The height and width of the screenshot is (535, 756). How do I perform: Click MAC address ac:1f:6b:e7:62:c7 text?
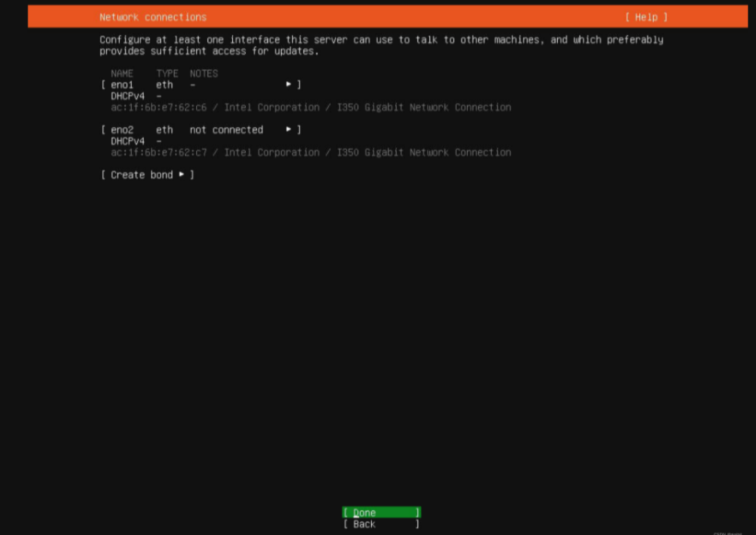point(159,152)
